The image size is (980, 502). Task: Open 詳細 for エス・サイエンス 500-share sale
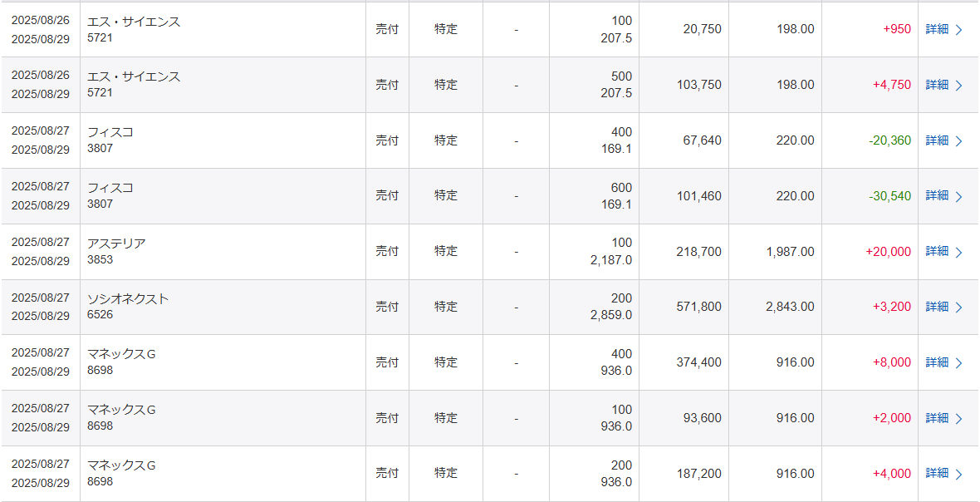(x=937, y=85)
